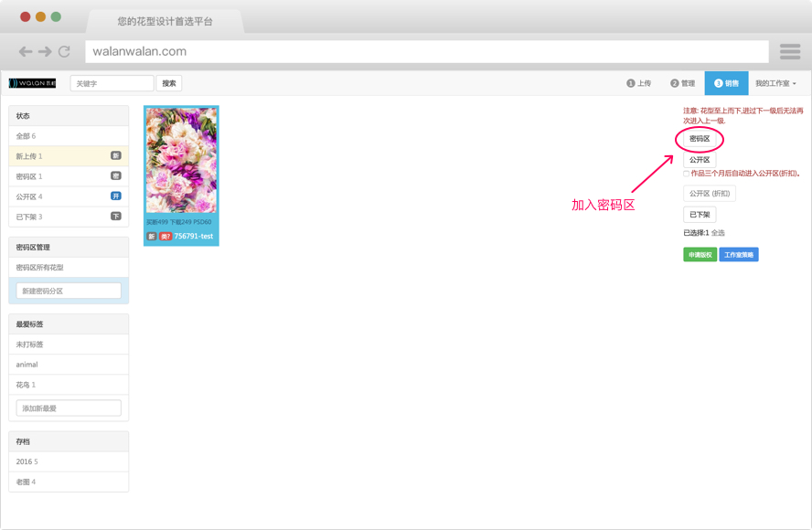
Task: Click the red 类? tag on pattern
Action: (166, 236)
